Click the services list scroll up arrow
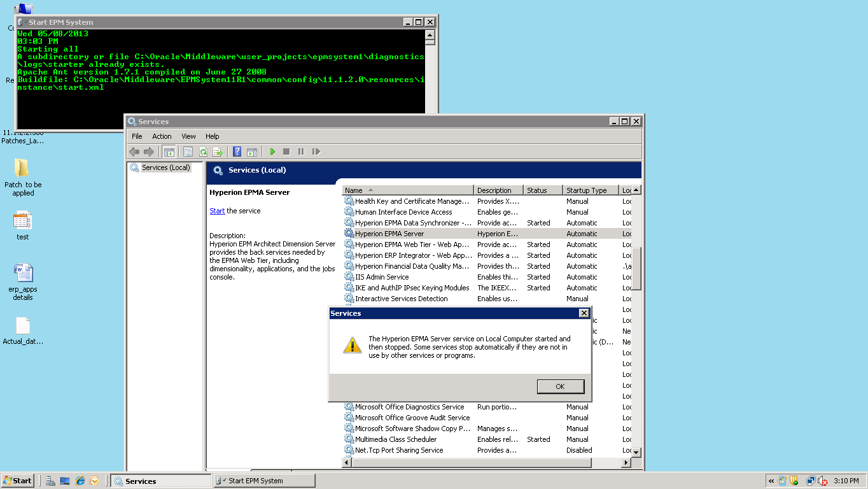The image size is (868, 489). [x=636, y=190]
